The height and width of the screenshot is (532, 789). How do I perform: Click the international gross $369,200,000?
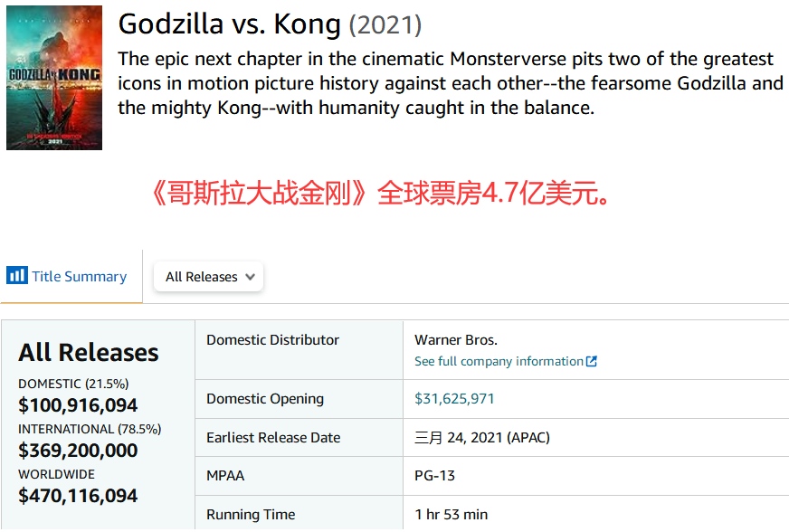[78, 451]
